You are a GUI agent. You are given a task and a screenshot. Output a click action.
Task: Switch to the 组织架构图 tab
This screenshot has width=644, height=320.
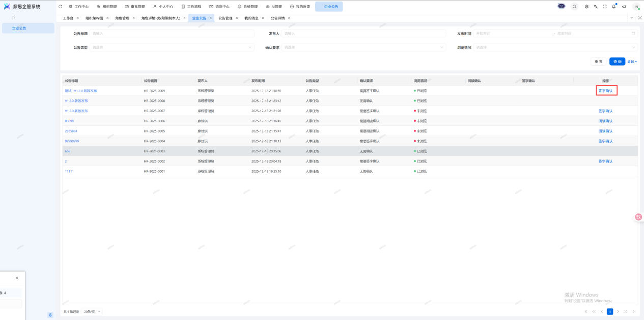[94, 18]
